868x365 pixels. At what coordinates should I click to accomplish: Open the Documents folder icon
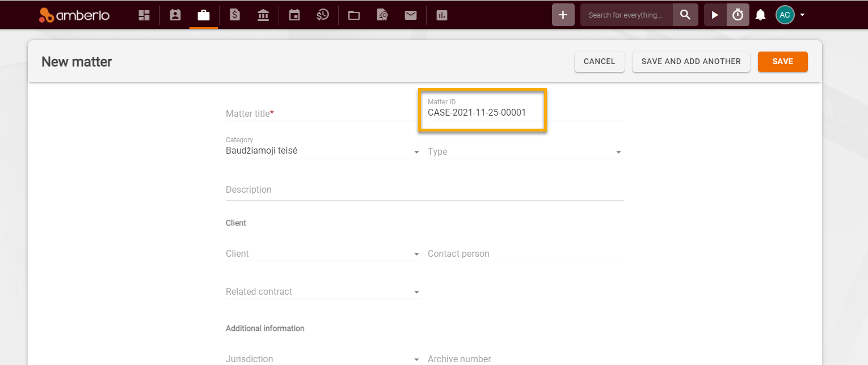tap(353, 15)
